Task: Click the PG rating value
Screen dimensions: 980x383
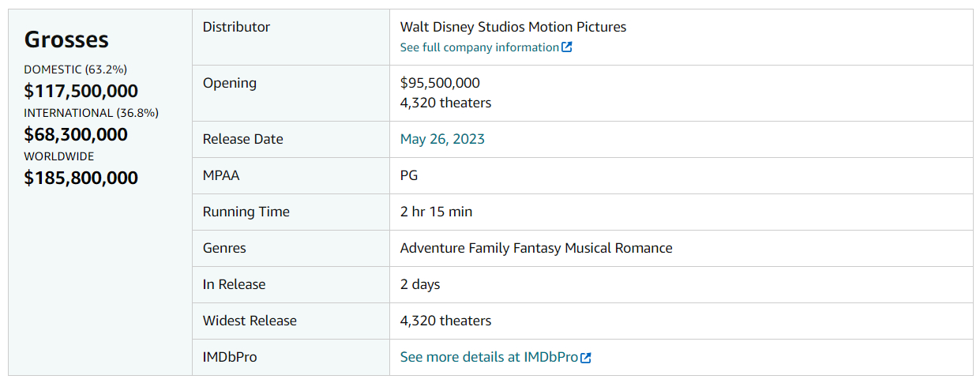Action: (409, 175)
